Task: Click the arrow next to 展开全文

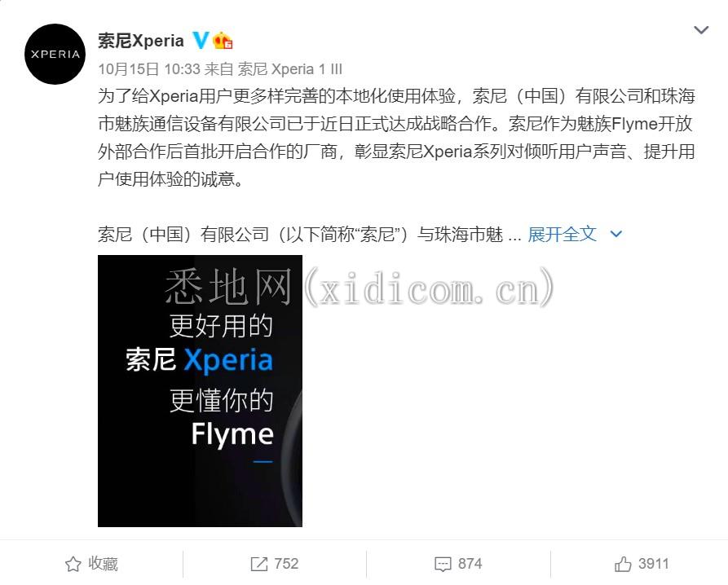Action: 616,234
